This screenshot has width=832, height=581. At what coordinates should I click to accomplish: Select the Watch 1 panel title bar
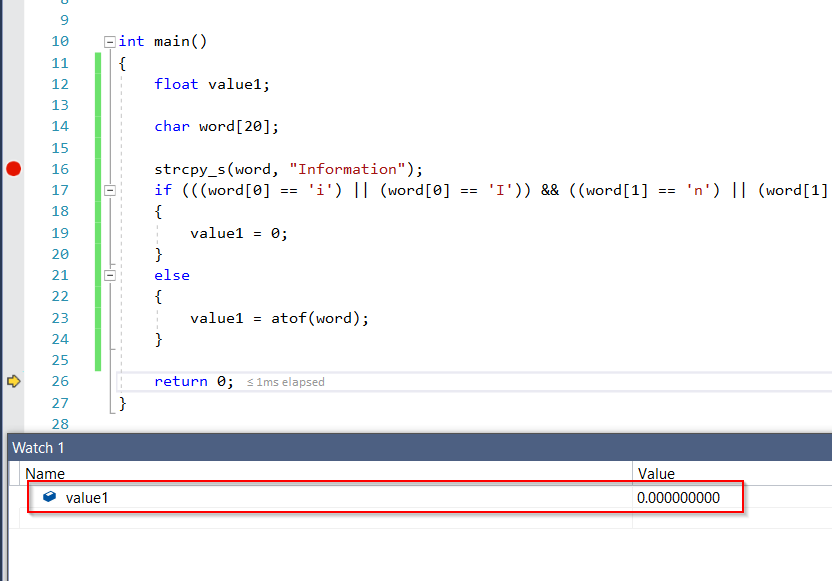pyautogui.click(x=38, y=447)
